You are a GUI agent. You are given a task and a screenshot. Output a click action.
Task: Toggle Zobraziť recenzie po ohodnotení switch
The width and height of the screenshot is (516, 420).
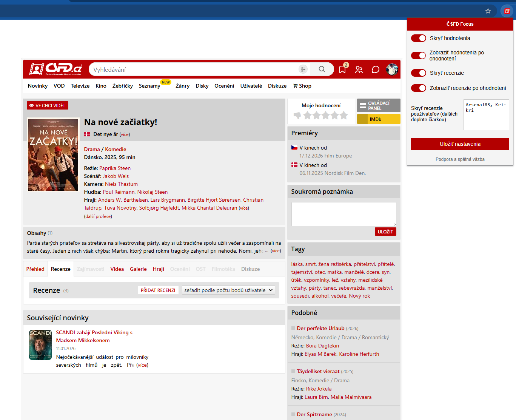(418, 88)
